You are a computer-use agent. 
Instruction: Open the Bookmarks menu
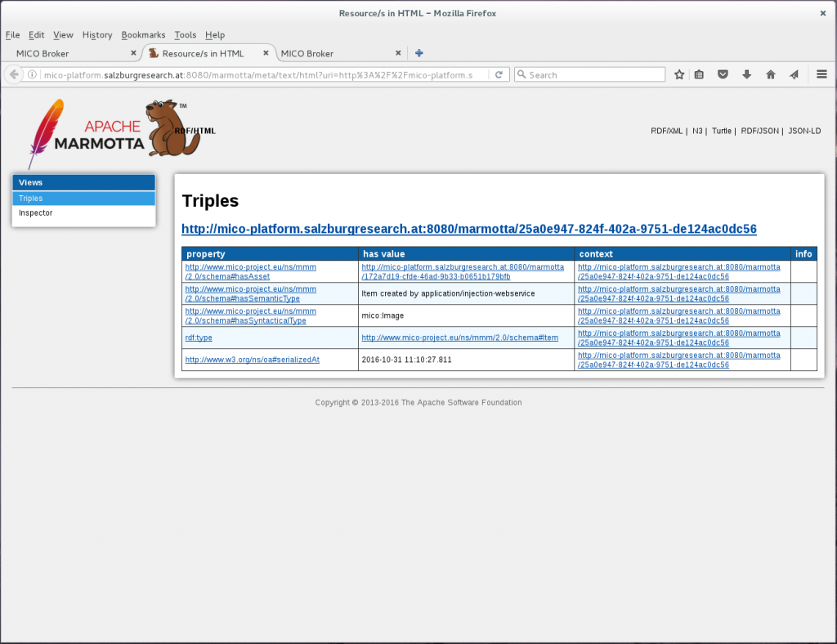point(143,35)
